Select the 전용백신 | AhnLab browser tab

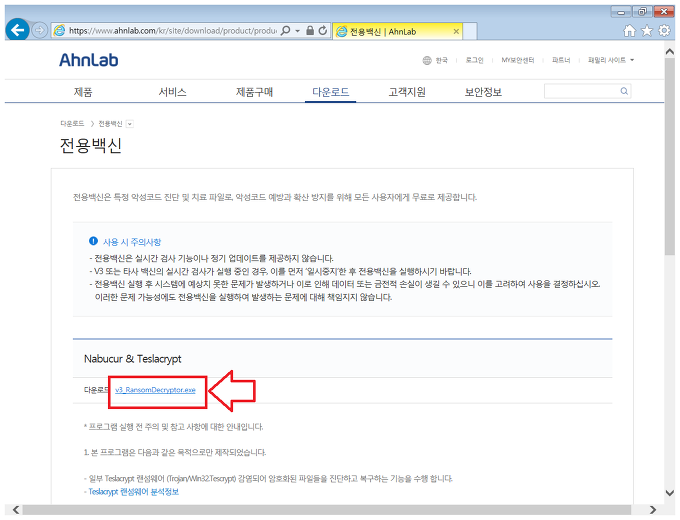(x=398, y=31)
